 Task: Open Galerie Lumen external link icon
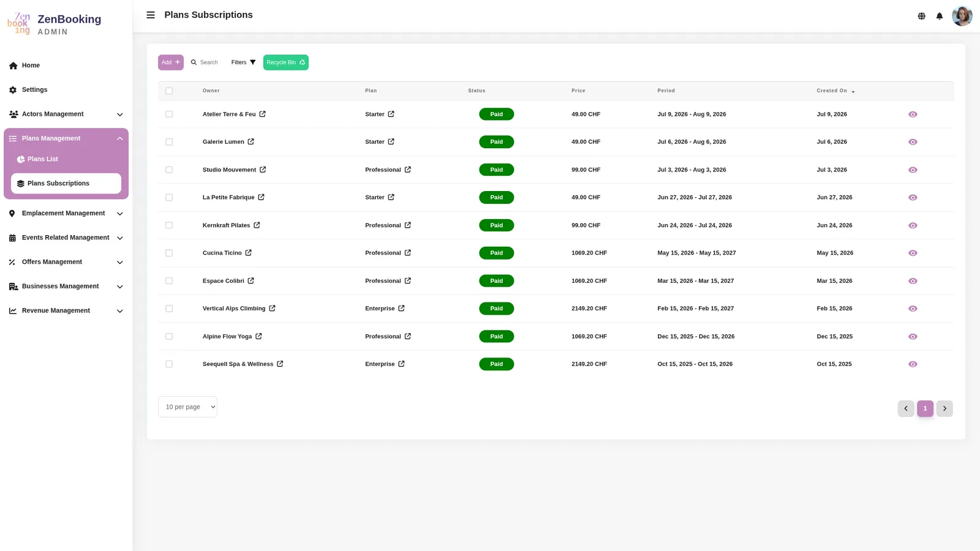[x=251, y=141]
